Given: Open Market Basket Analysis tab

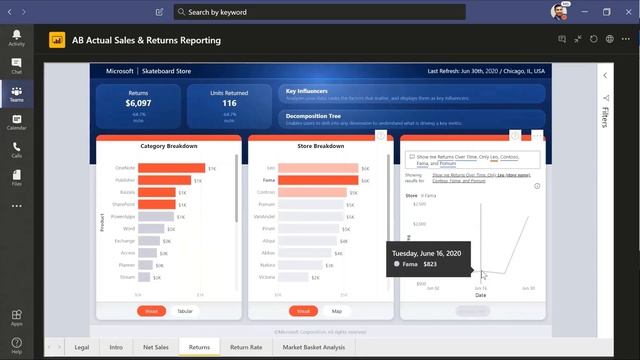Looking at the screenshot, I should point(314,347).
